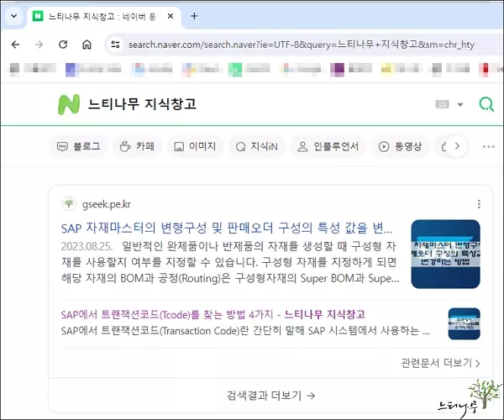The width and height of the screenshot is (504, 420).
Task: Close the 느티나무 지식창고 browser tab
Action: pos(171,16)
